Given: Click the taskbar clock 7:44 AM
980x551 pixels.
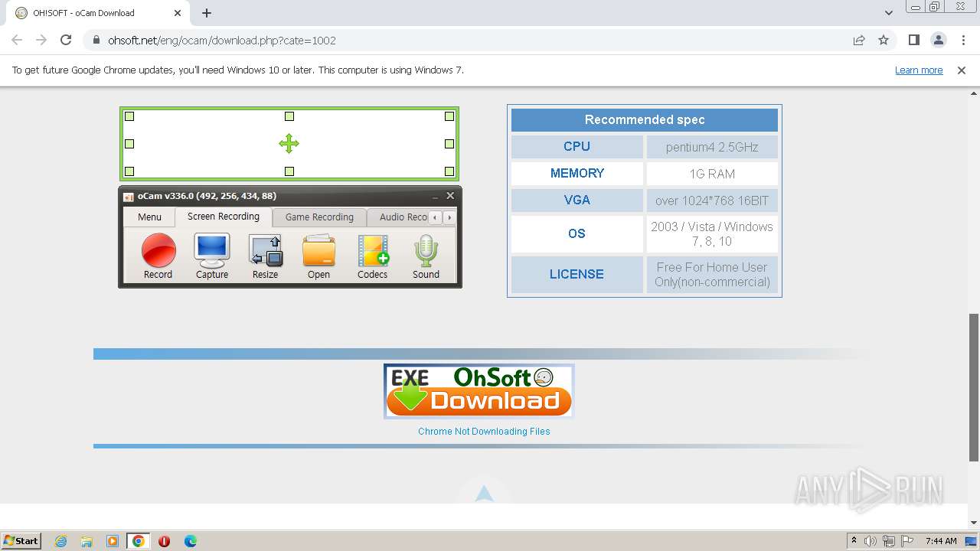Looking at the screenshot, I should pos(941,541).
